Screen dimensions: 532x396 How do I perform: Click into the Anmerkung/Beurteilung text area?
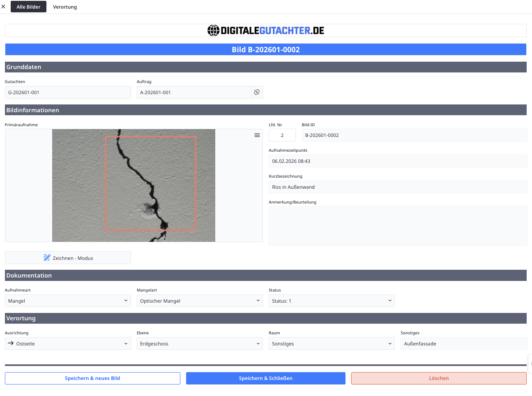[398, 226]
